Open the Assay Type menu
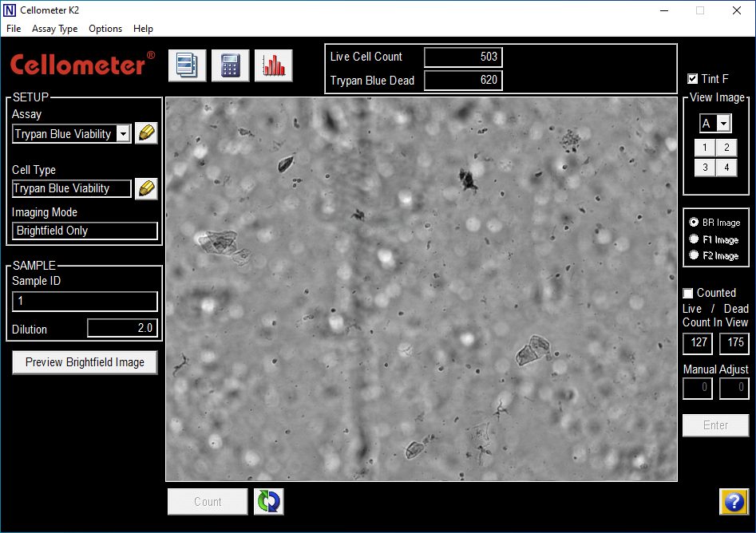 (x=54, y=29)
